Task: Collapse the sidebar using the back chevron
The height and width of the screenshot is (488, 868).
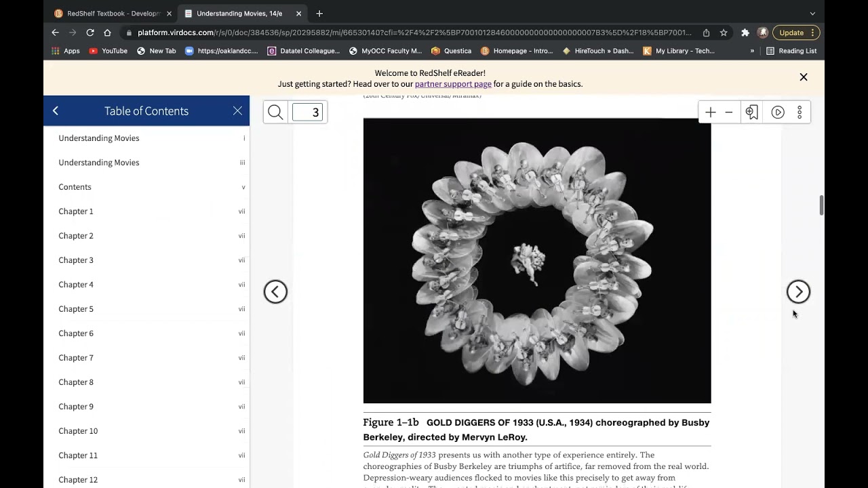Action: tap(56, 110)
